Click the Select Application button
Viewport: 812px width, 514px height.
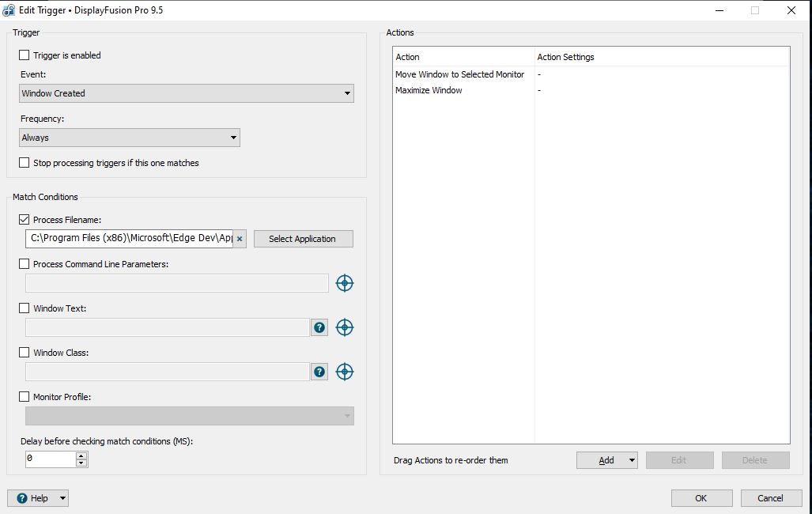point(303,239)
